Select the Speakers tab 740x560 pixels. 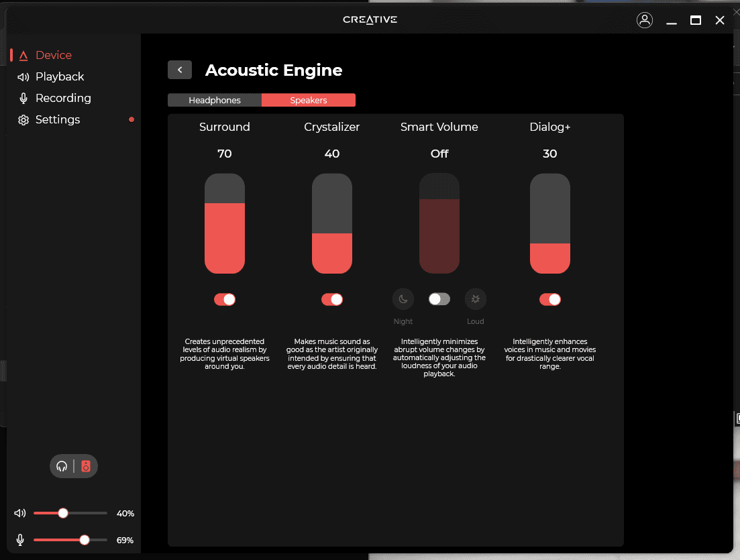tap(309, 100)
